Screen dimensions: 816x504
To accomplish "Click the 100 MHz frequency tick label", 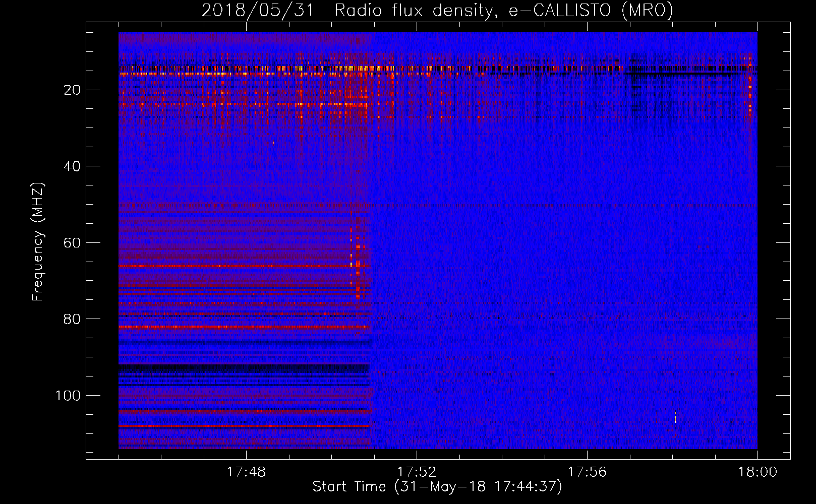I will coord(68,396).
